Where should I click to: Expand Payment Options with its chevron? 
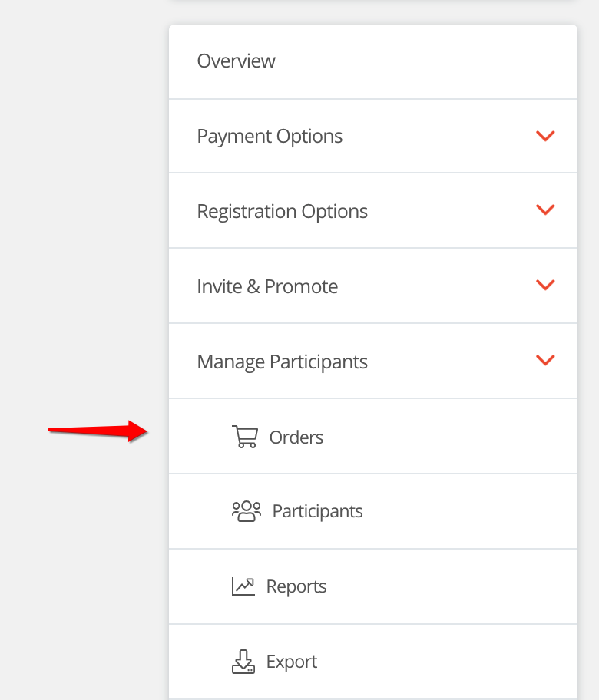545,136
